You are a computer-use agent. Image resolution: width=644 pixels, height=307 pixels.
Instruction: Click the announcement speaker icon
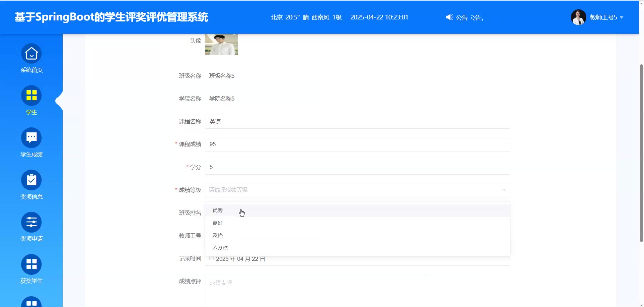pyautogui.click(x=449, y=17)
